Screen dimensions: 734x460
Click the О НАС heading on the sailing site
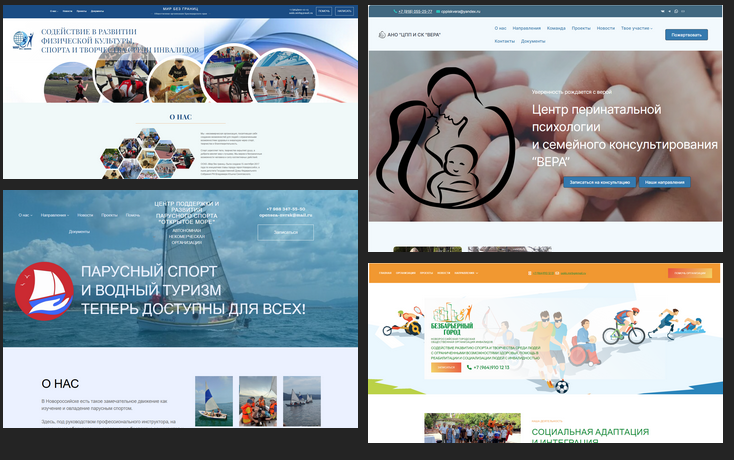60,384
